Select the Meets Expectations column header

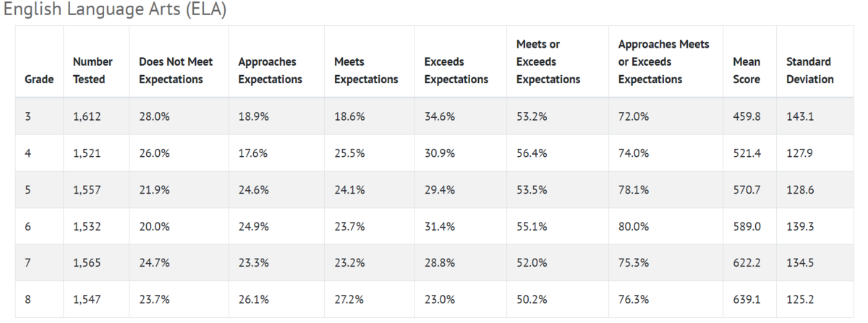click(x=366, y=71)
